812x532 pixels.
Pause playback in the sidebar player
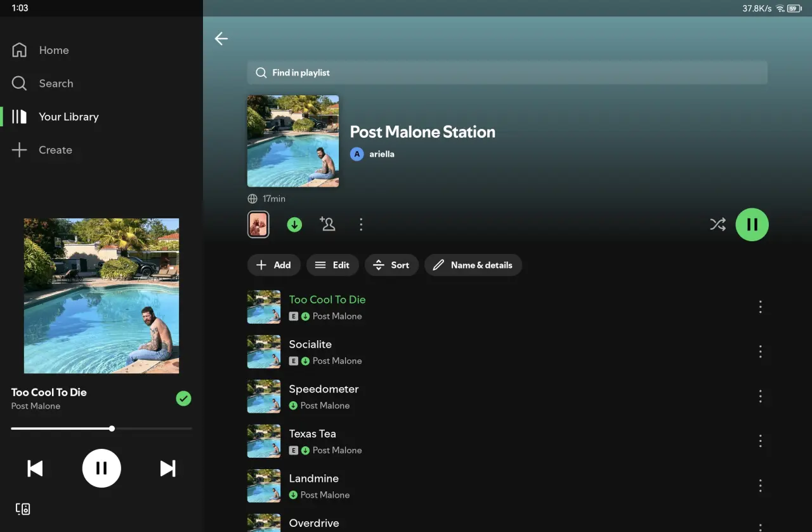(101, 469)
